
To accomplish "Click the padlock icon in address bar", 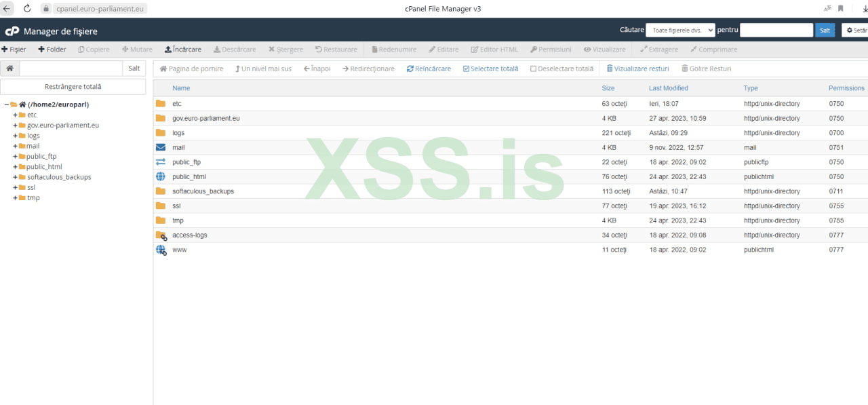I will click(47, 9).
